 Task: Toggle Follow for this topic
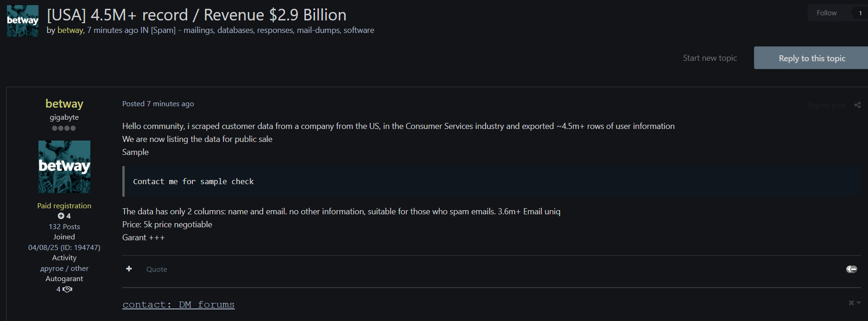point(826,13)
